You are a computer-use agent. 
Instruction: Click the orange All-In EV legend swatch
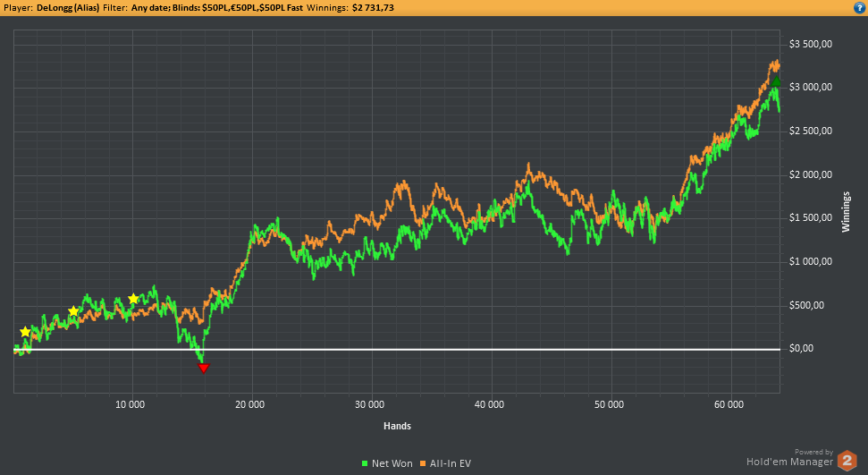423,463
